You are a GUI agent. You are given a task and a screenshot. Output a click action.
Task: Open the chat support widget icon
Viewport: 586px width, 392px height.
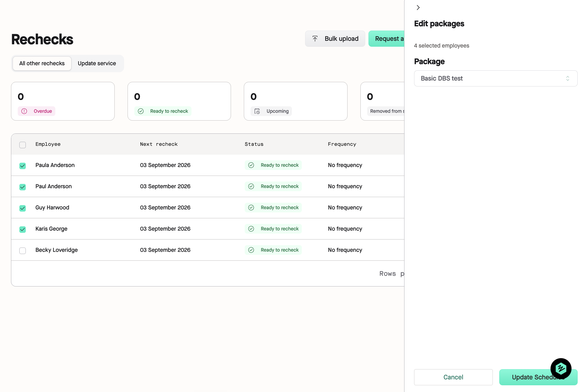561,368
